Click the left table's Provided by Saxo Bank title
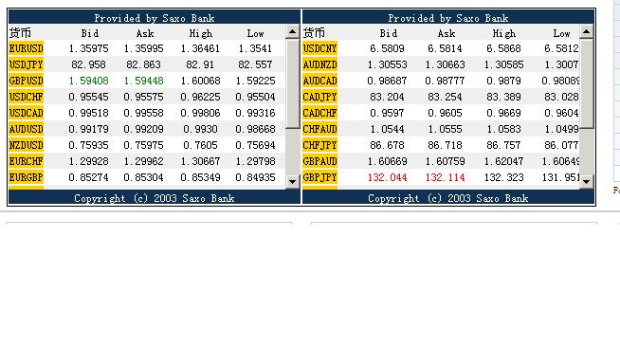Screen dimensions: 620x364 pyautogui.click(x=155, y=18)
